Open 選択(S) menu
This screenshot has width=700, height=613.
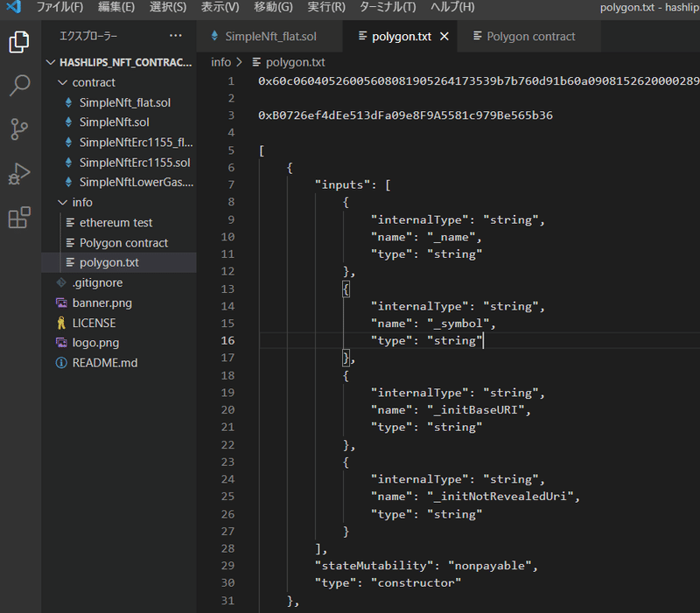[x=168, y=7]
